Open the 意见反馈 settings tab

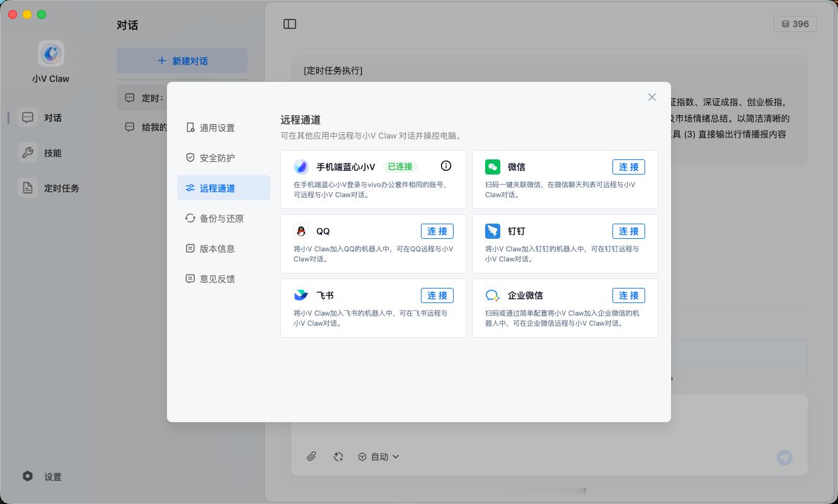pyautogui.click(x=224, y=279)
